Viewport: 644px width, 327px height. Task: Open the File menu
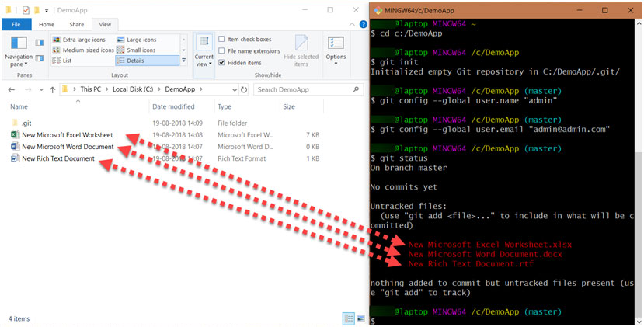[x=16, y=24]
